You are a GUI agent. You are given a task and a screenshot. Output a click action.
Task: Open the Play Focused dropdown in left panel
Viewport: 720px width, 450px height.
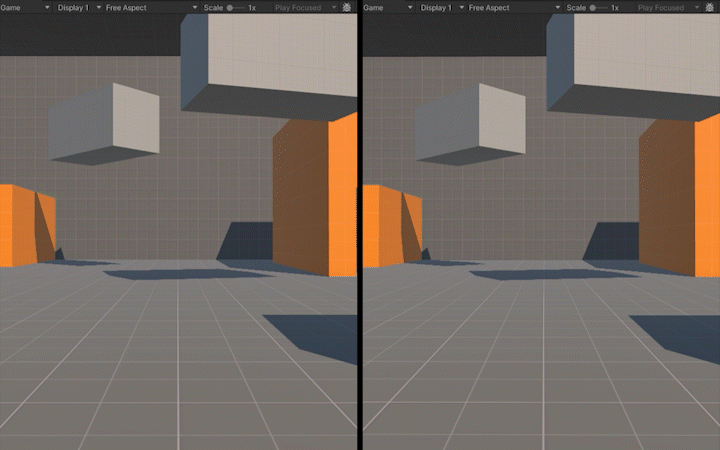(x=306, y=7)
